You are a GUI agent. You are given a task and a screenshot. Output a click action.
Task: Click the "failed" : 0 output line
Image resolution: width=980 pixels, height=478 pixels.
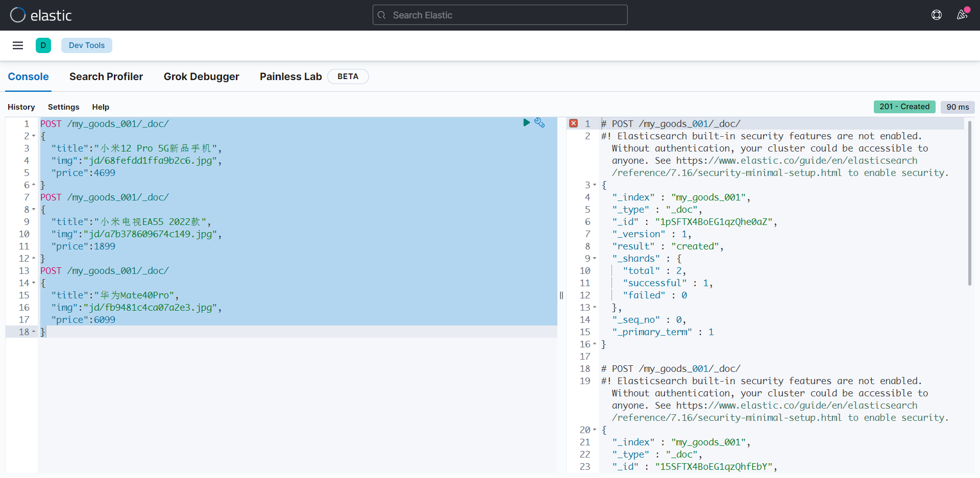click(655, 295)
